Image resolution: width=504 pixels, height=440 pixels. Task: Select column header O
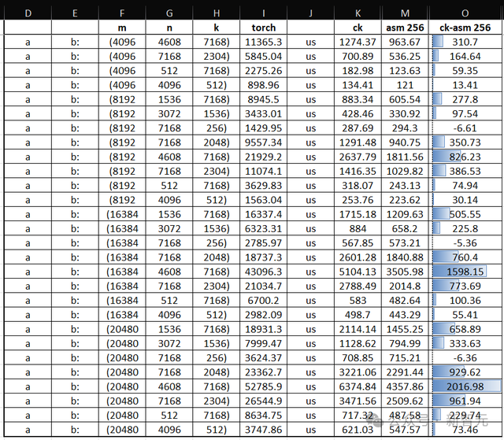click(x=465, y=13)
